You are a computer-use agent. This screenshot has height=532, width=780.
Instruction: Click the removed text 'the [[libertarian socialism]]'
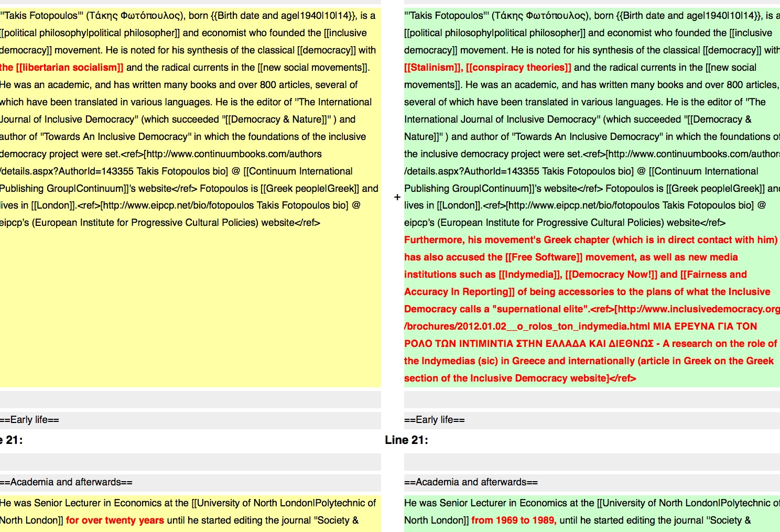(62, 68)
